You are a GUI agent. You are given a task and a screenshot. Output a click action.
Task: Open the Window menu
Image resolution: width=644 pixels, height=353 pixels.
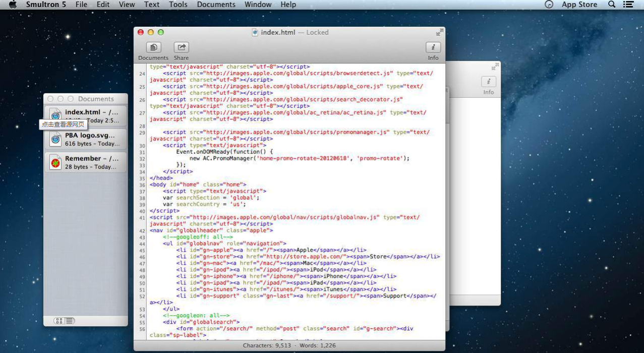click(258, 5)
